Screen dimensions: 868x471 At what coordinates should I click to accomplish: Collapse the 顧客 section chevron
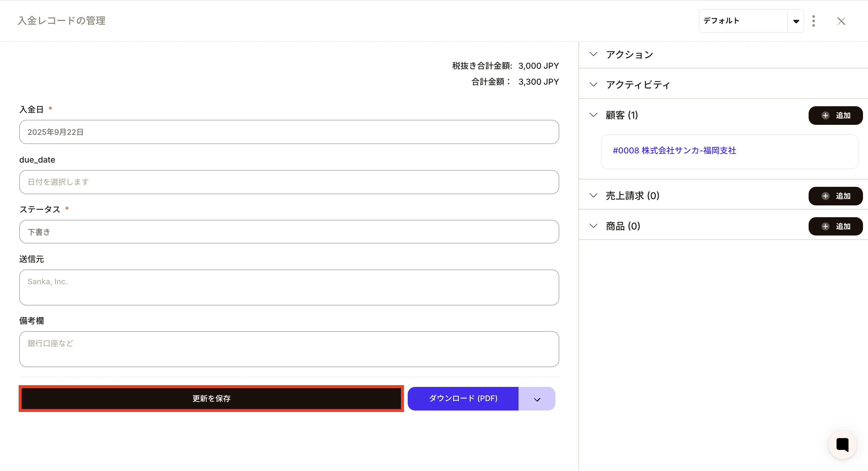(x=593, y=115)
